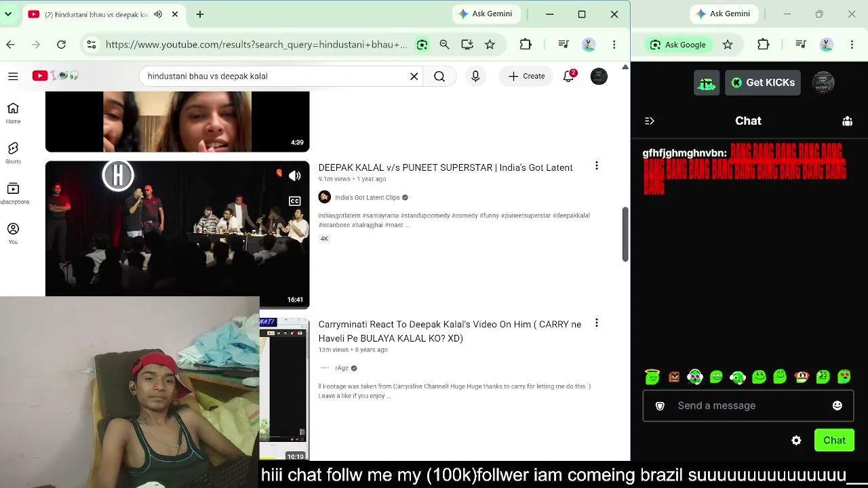
Task: Open media controls in the Kick window
Action: (801, 45)
